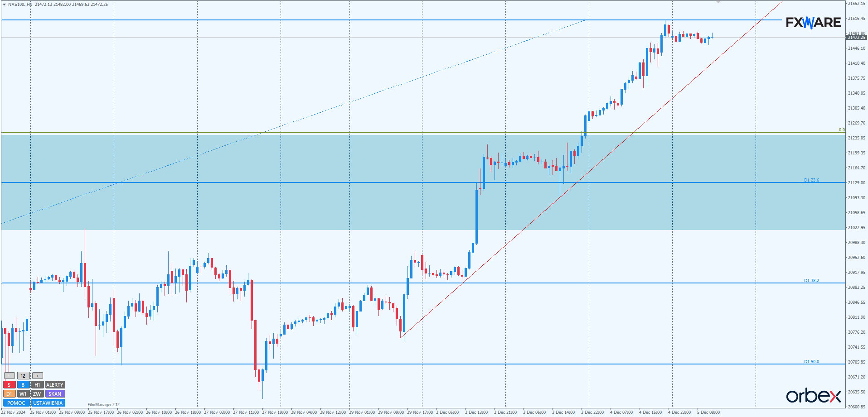The height and width of the screenshot is (417, 868).
Task: Toggle the W1 timeframe button
Action: click(x=23, y=394)
